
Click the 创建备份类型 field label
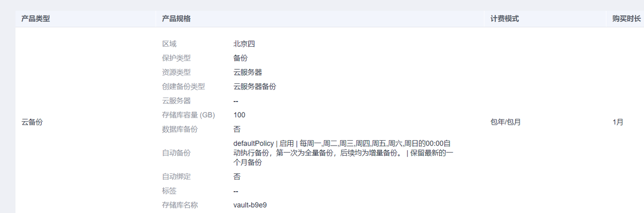[183, 86]
